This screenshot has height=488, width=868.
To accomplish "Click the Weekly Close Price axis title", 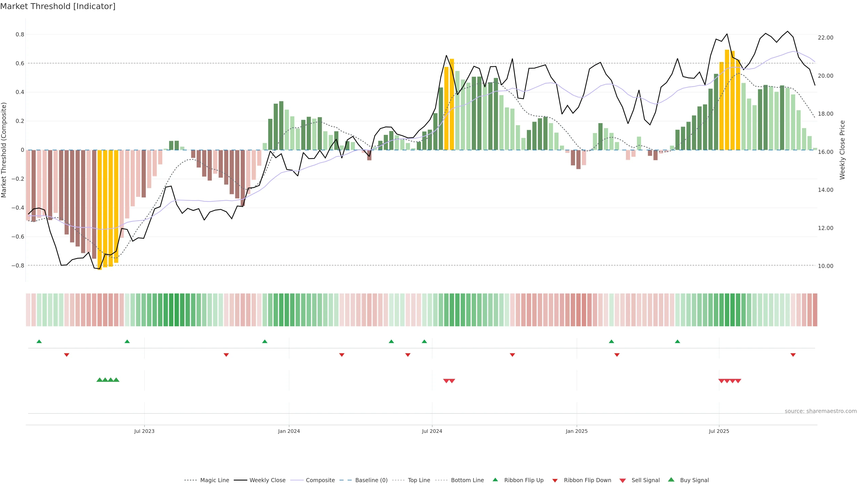I will tap(842, 150).
